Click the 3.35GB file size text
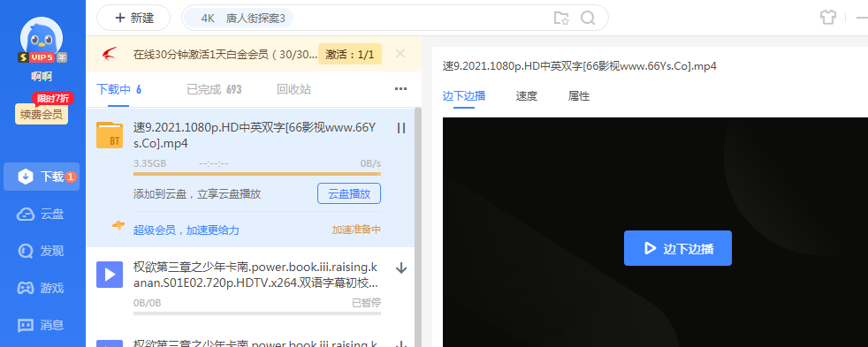 click(x=149, y=164)
